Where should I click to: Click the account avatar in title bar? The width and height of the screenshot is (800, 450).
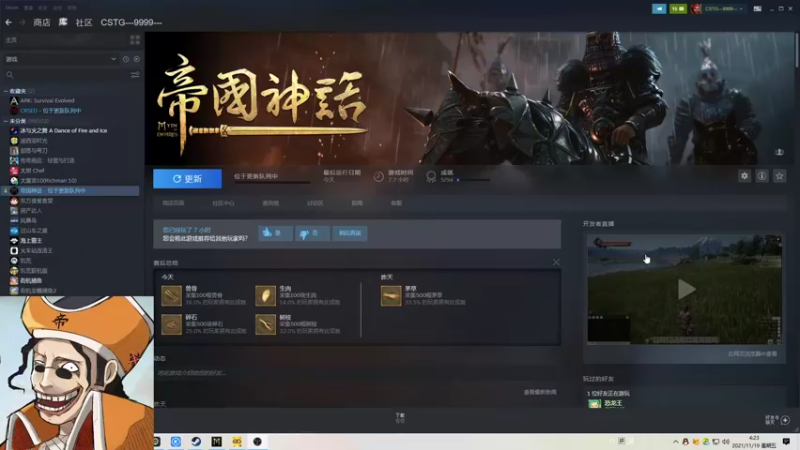(x=696, y=9)
